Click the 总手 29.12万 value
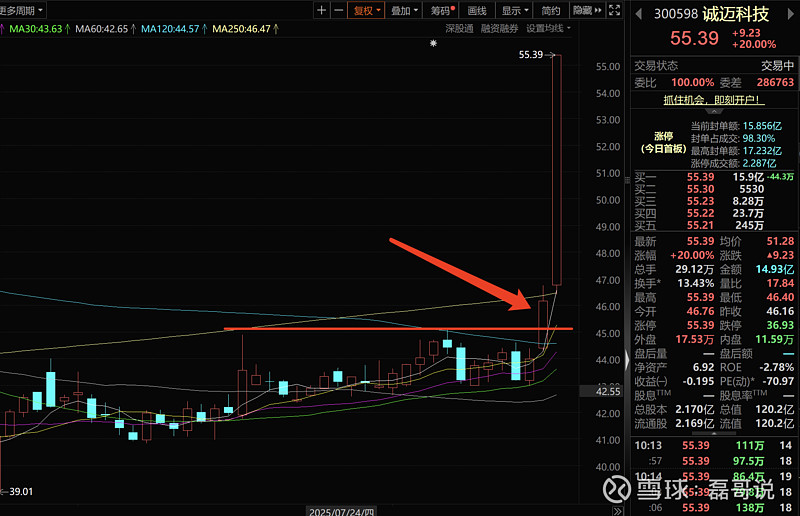Image resolution: width=800 pixels, height=516 pixels. 694,269
